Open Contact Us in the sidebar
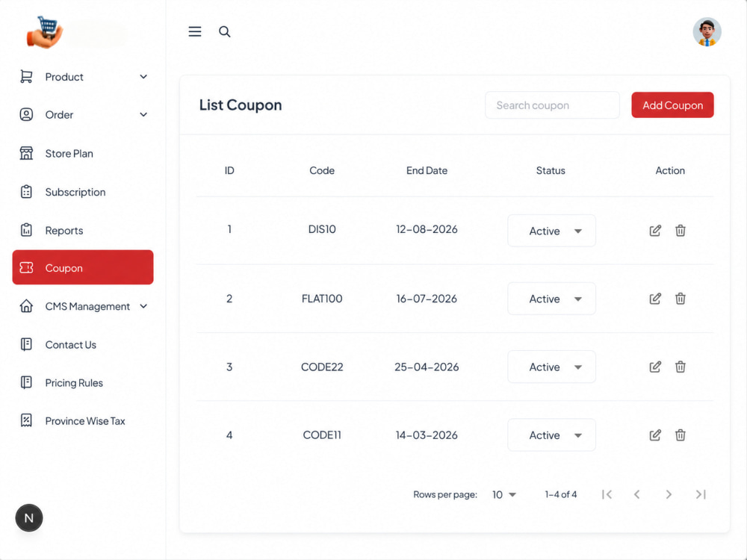This screenshot has height=560, width=747. 83,344
